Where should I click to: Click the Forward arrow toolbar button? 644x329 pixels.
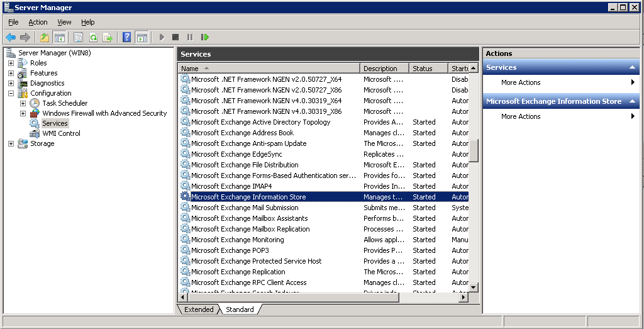coord(25,37)
